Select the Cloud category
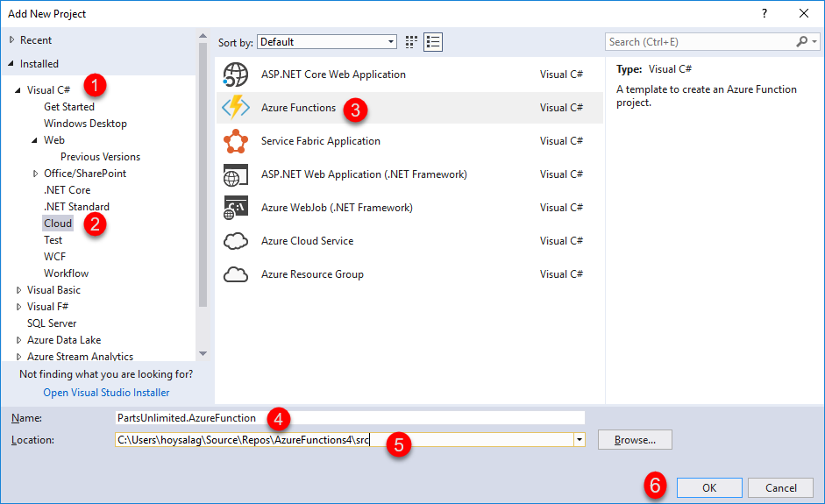The image size is (825, 504). (x=58, y=224)
